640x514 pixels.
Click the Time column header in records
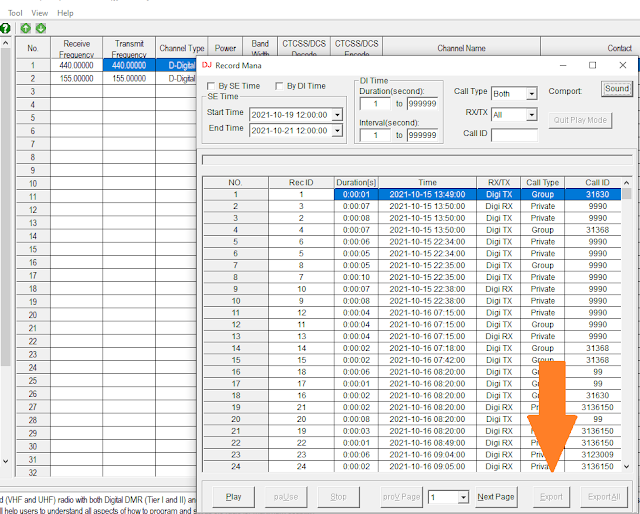[427, 182]
